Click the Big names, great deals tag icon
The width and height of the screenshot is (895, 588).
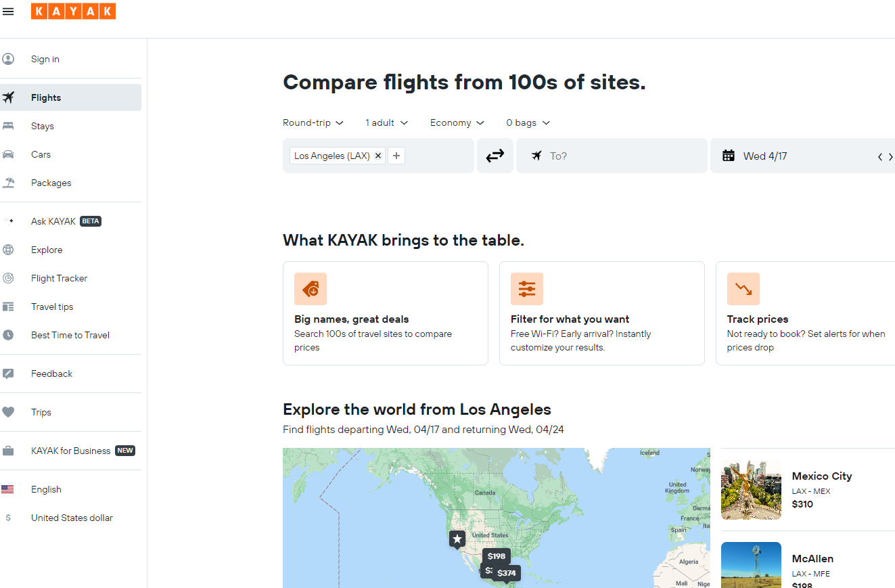(311, 289)
